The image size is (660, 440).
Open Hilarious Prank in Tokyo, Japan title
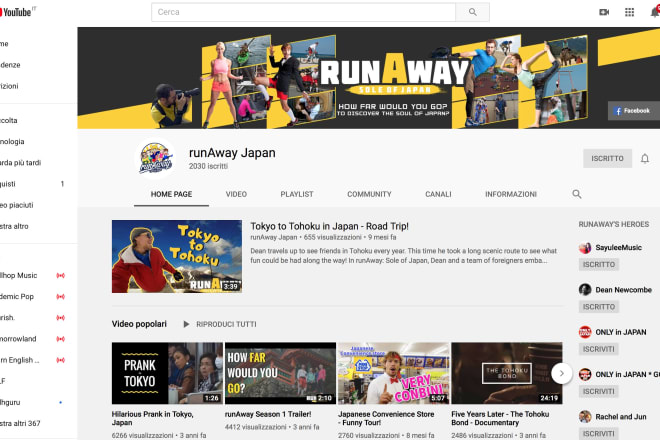coord(152,418)
